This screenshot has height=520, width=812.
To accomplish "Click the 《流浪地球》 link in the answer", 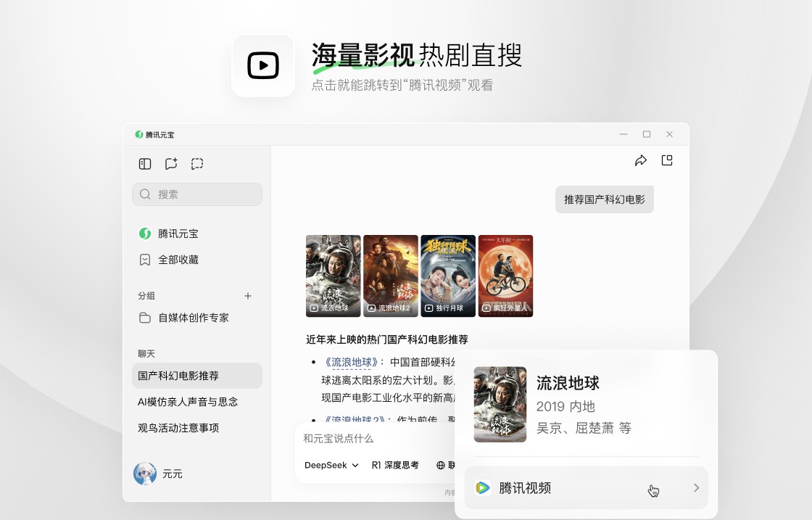I will click(352, 363).
